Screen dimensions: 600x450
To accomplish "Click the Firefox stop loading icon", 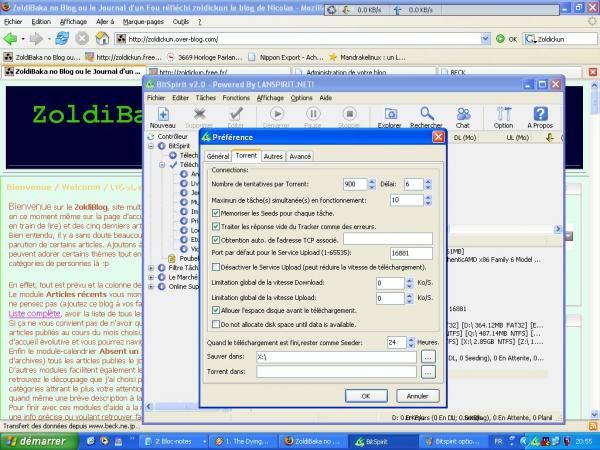I will (x=82, y=39).
